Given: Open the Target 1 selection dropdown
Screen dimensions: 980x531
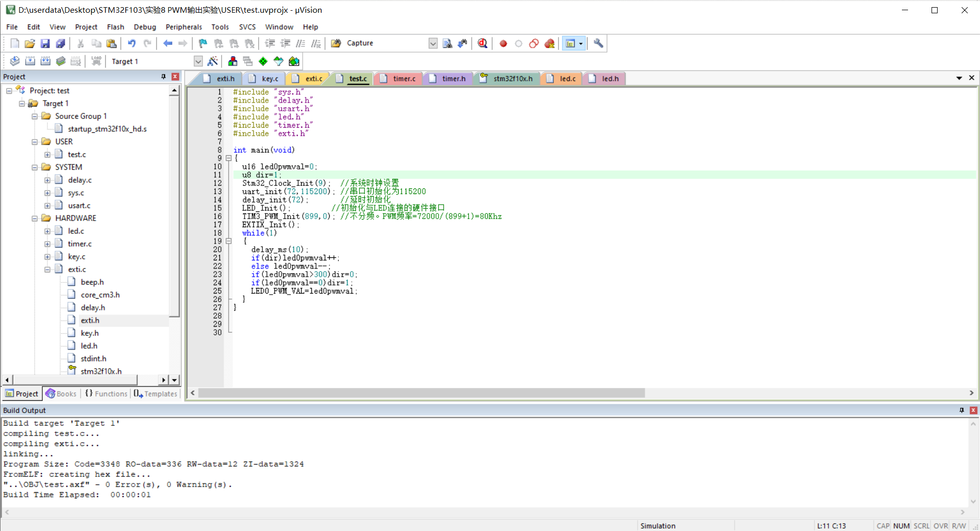Looking at the screenshot, I should 198,61.
